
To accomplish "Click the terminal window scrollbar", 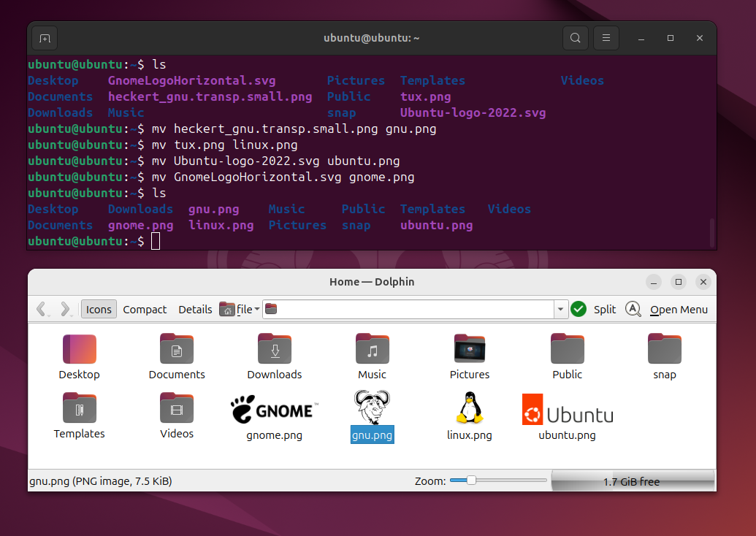I will (711, 232).
